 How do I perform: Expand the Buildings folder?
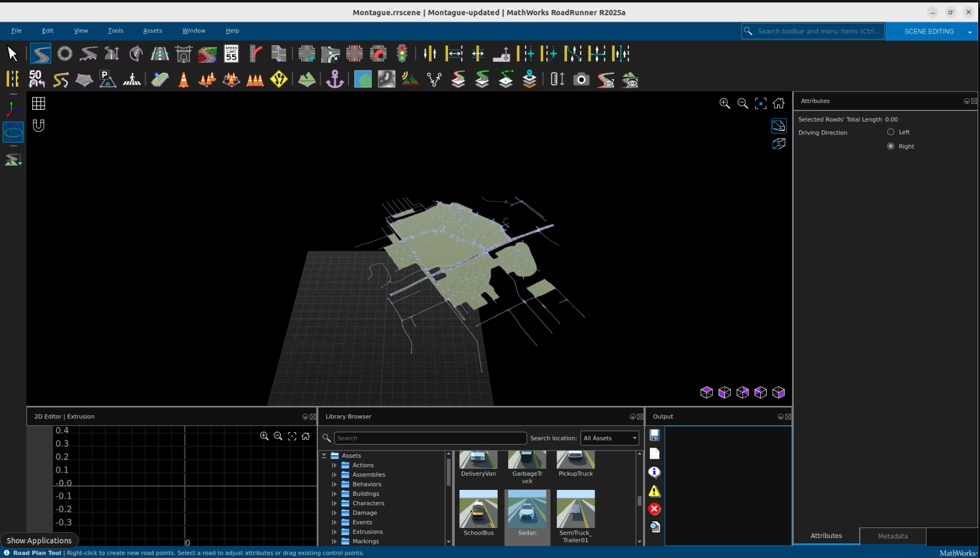[334, 494]
